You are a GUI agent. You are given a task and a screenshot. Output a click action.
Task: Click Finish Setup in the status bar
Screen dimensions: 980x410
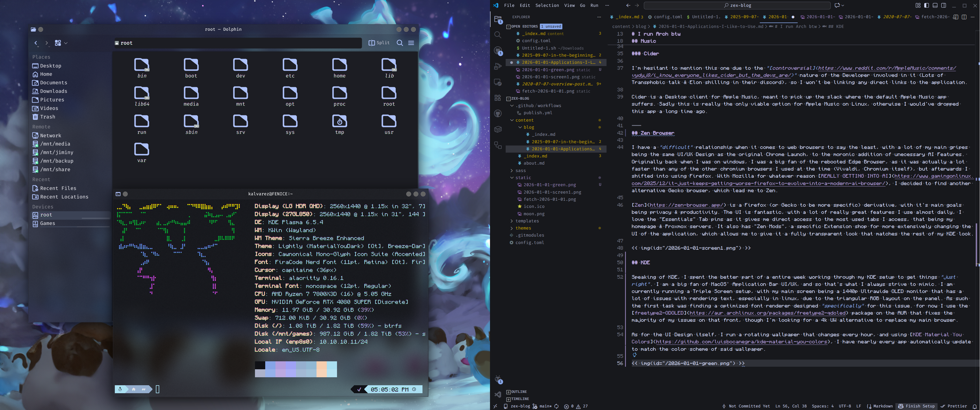tap(916, 406)
